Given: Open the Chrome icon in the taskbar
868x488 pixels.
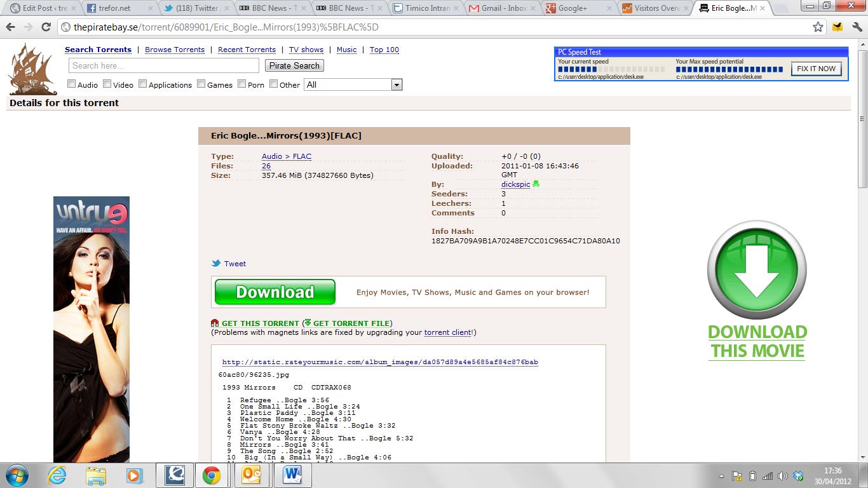Looking at the screenshot, I should pyautogui.click(x=212, y=475).
